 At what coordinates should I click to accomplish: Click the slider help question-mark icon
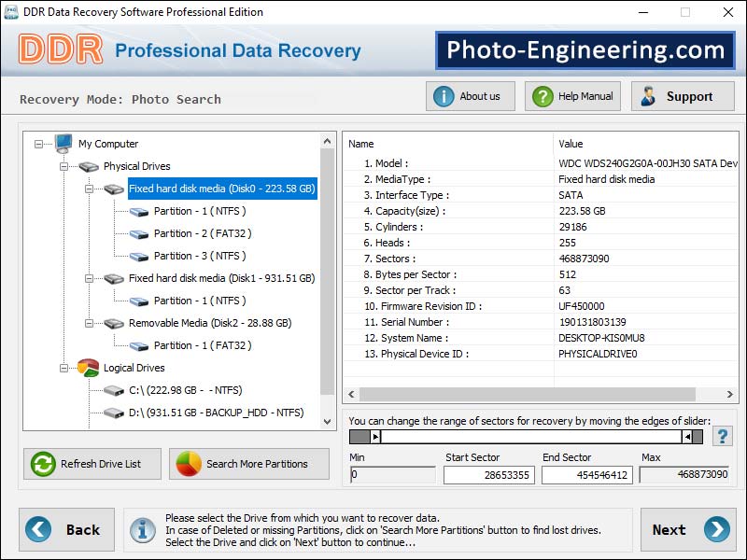[x=722, y=436]
